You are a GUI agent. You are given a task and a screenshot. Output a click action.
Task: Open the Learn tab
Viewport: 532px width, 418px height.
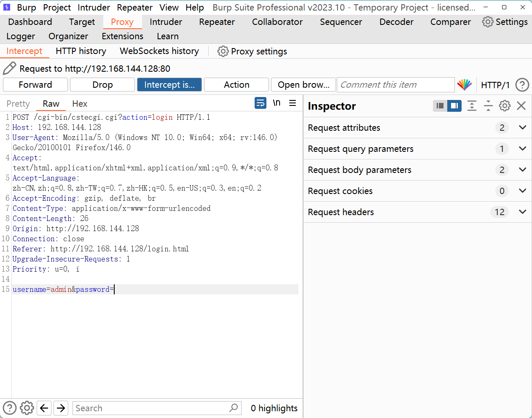coord(168,36)
